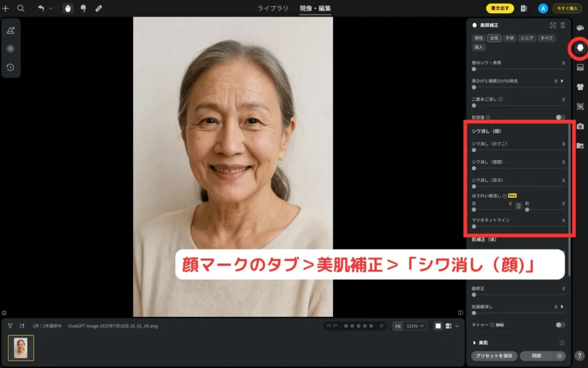Select the 男性 filter
This screenshot has height=368, width=588.
pos(478,38)
